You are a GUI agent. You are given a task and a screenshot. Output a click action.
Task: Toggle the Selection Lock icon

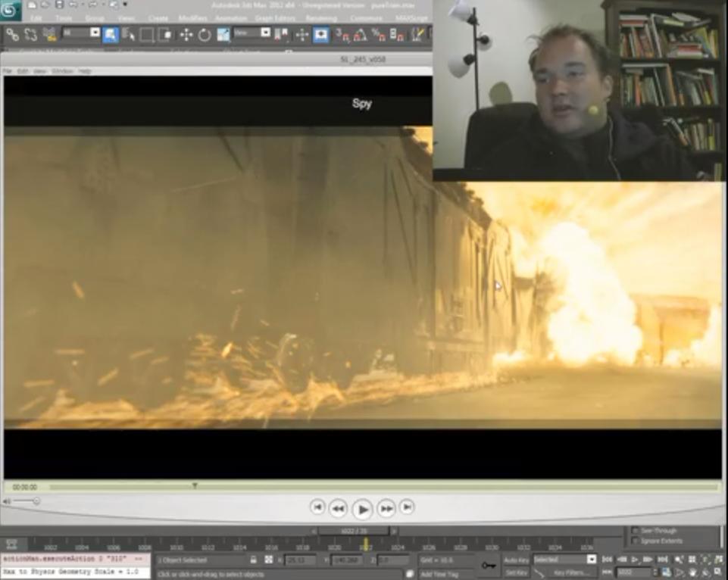pyautogui.click(x=254, y=560)
